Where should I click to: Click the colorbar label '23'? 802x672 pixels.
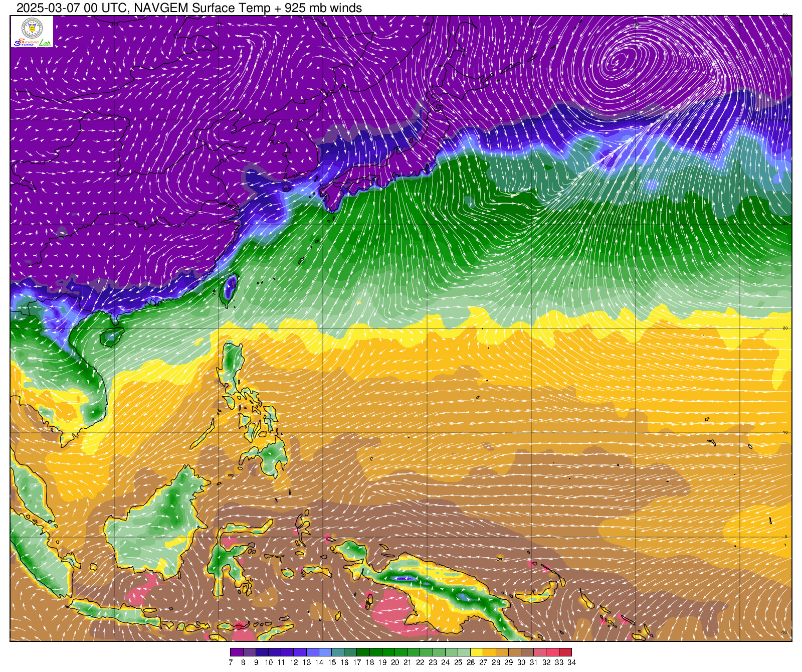coord(433,662)
